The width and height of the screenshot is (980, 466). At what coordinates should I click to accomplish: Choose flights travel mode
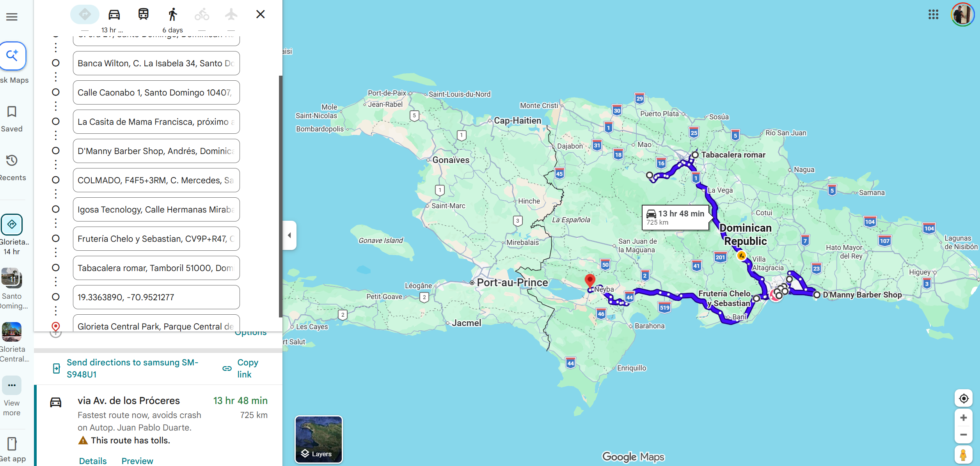click(x=231, y=14)
